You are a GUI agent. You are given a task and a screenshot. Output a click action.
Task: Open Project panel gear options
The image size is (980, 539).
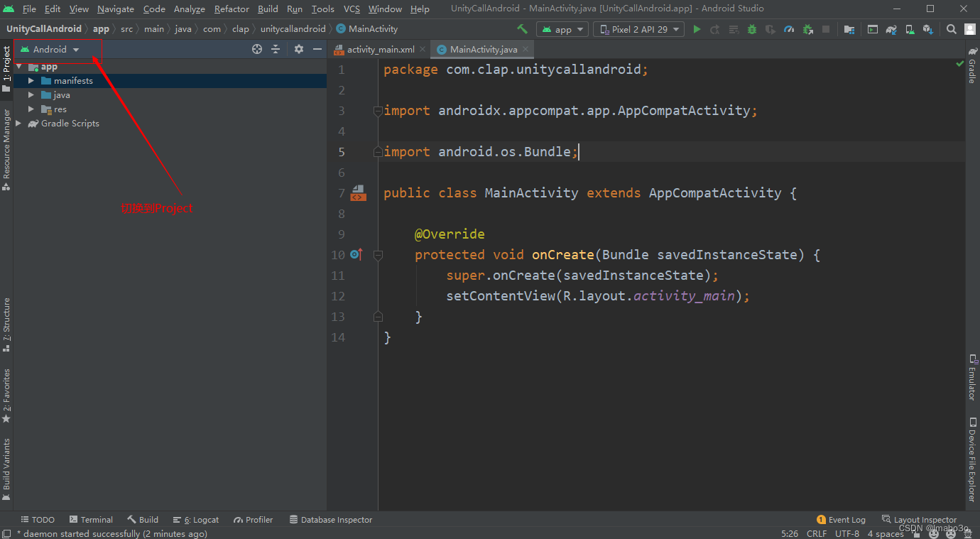(299, 49)
